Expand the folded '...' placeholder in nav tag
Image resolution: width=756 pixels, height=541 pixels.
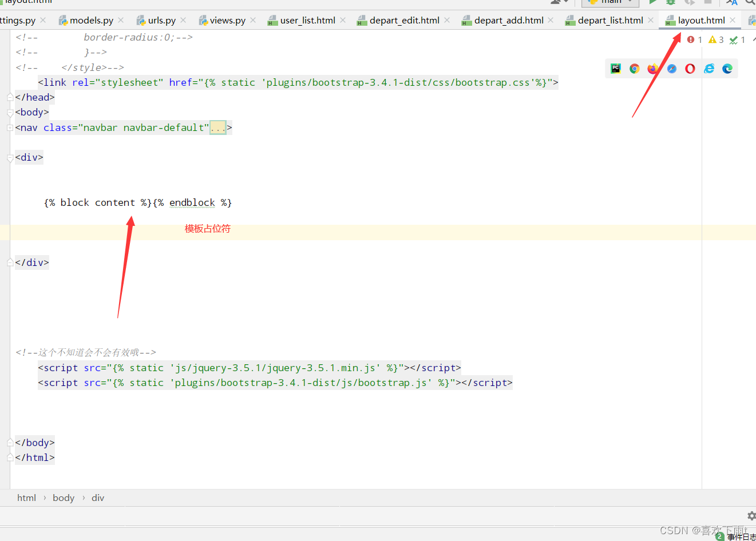218,128
